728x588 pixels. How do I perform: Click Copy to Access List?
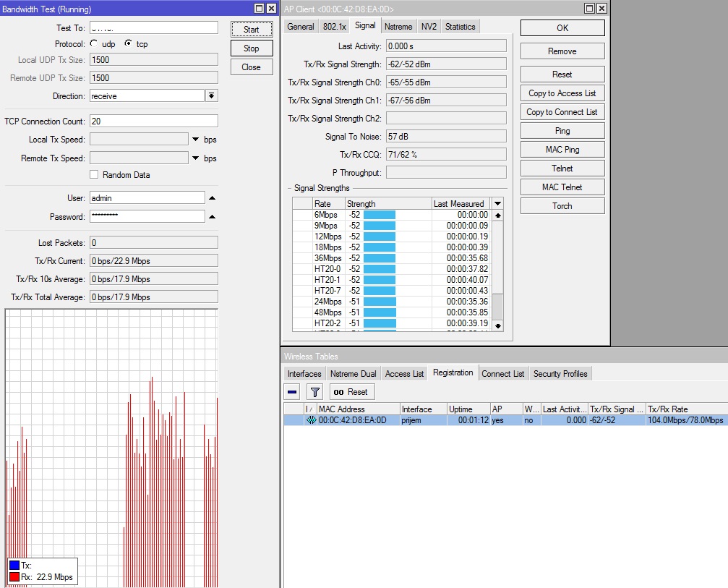(x=562, y=93)
